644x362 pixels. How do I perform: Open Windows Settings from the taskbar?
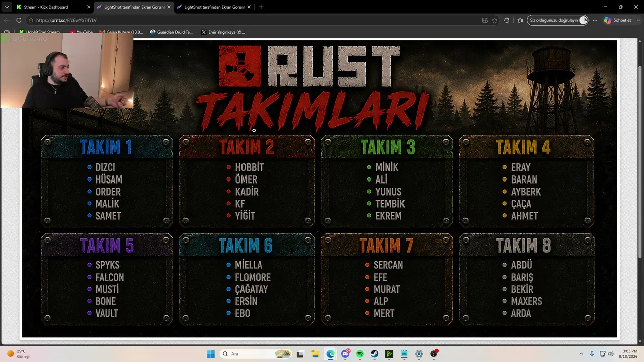pyautogui.click(x=419, y=354)
